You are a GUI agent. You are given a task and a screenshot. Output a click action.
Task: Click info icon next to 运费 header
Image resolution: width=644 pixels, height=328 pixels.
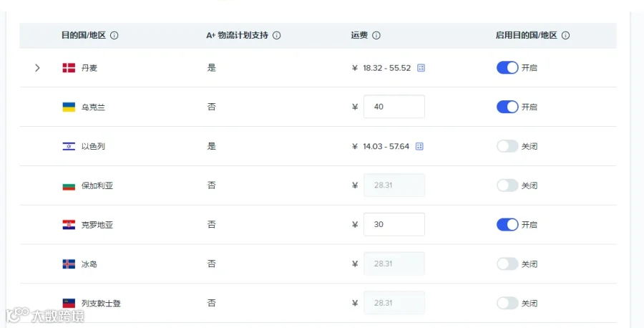376,35
